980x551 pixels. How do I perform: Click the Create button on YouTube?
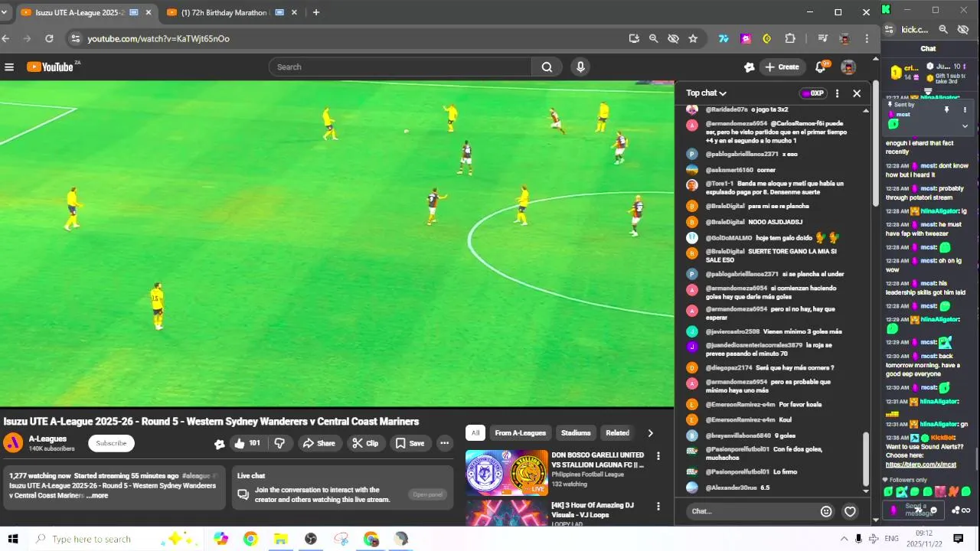(x=782, y=67)
